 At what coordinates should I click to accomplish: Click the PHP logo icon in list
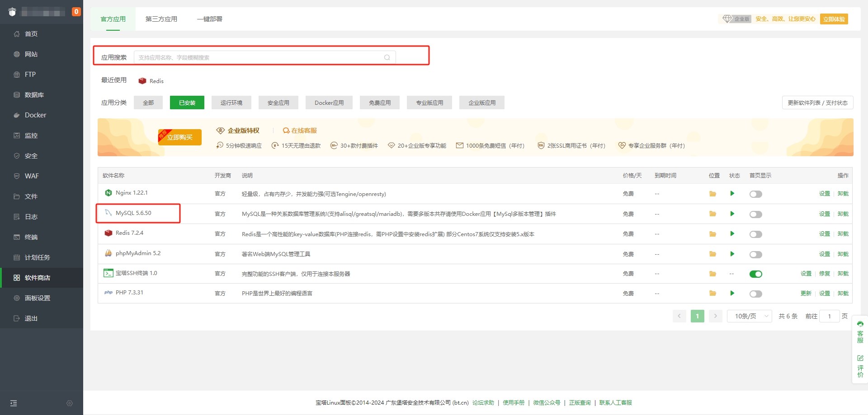[x=108, y=293]
